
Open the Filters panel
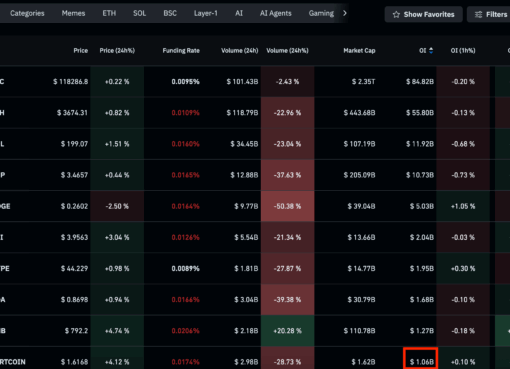tap(490, 14)
